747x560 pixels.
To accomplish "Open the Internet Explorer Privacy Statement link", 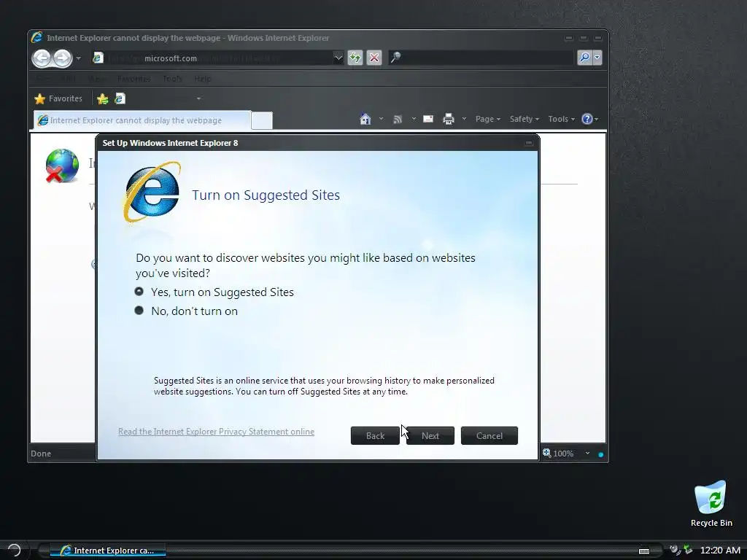I will tap(216, 432).
